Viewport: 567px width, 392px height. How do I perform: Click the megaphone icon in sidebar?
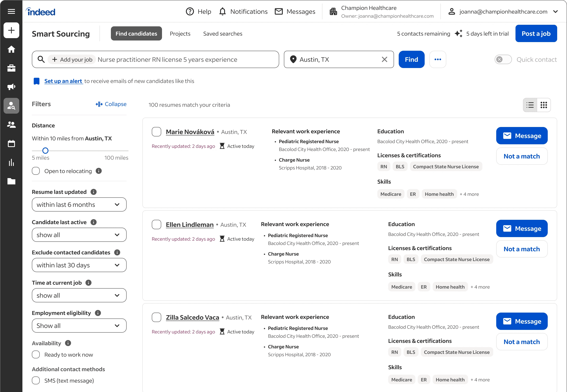11,87
